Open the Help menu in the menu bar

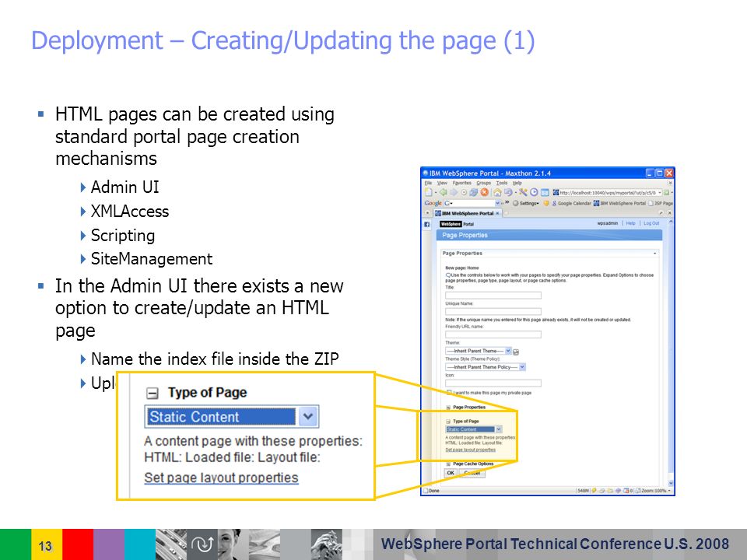tap(517, 183)
